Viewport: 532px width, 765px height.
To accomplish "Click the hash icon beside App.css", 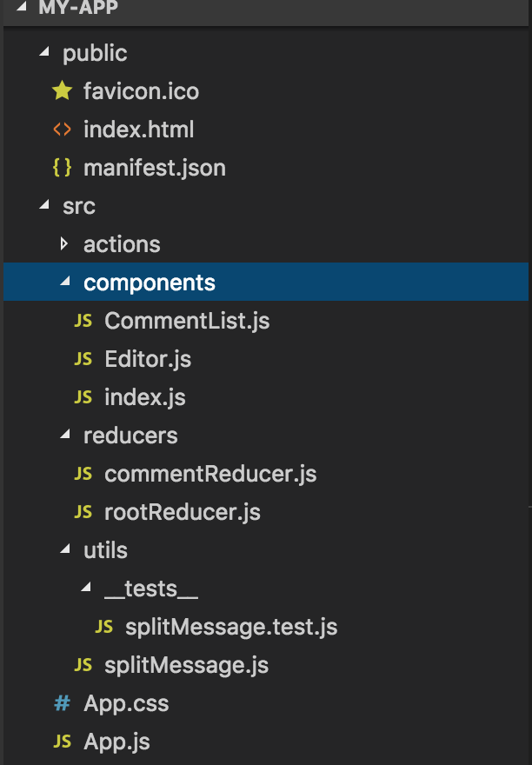I will tap(62, 703).
